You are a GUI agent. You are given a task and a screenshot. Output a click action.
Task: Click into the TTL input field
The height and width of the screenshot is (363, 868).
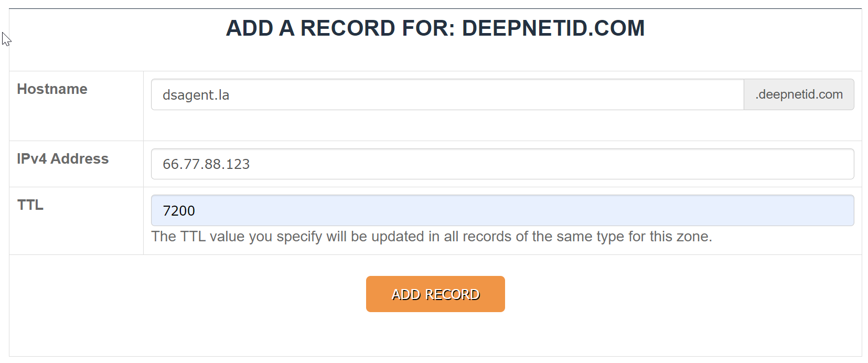coord(502,210)
